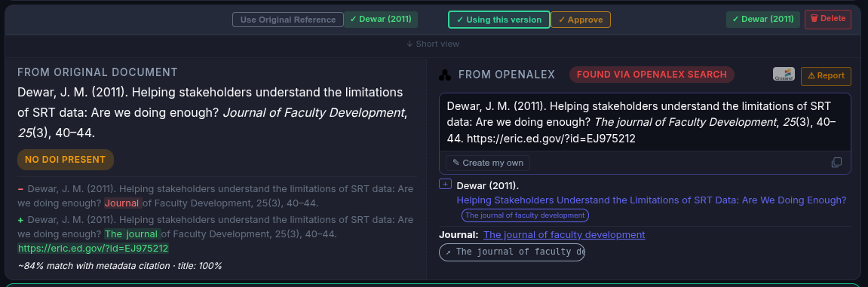The image size is (868, 287).
Task: Click the green eric.ed.gov URL in diff
Action: (x=93, y=249)
